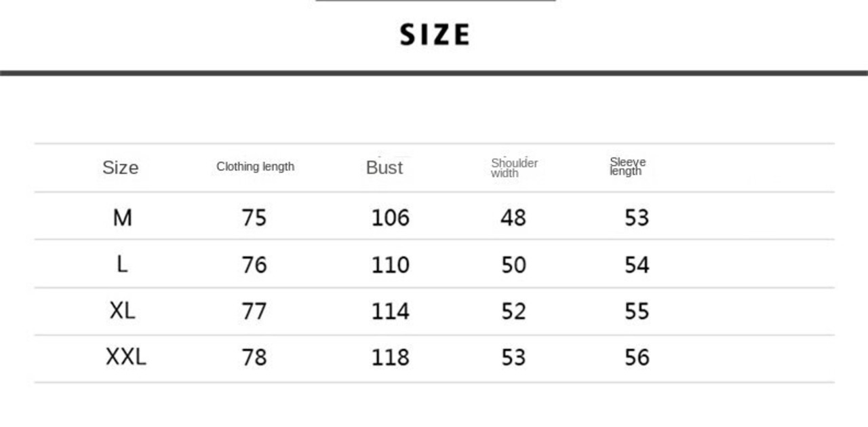Image resolution: width=868 pixels, height=427 pixels.
Task: Click the Clothing length column header
Action: pyautogui.click(x=256, y=167)
